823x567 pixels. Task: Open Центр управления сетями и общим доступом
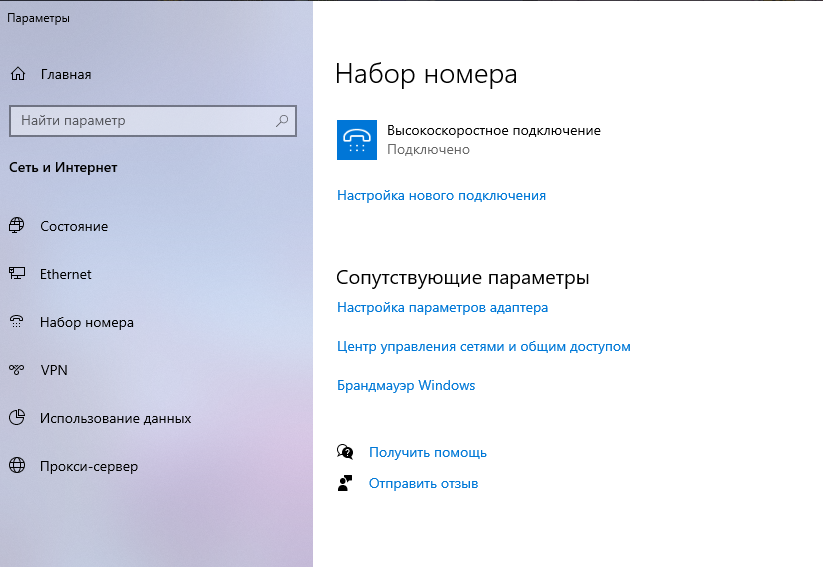coord(484,346)
